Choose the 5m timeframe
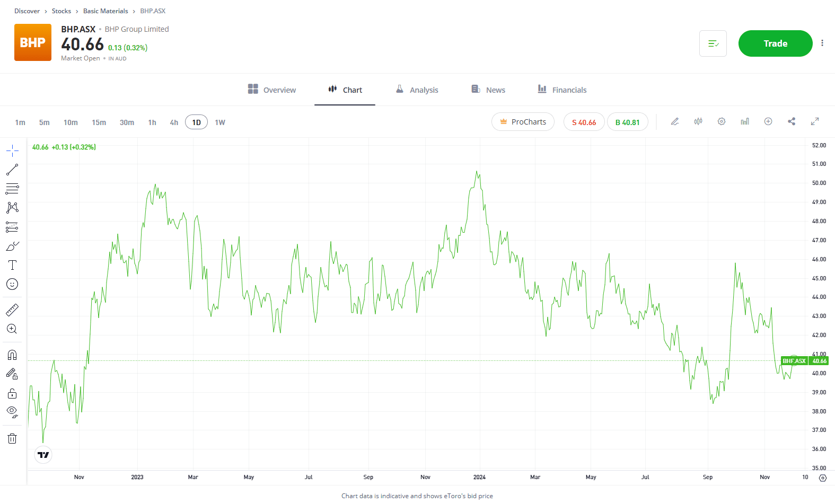The height and width of the screenshot is (504, 835). tap(45, 122)
